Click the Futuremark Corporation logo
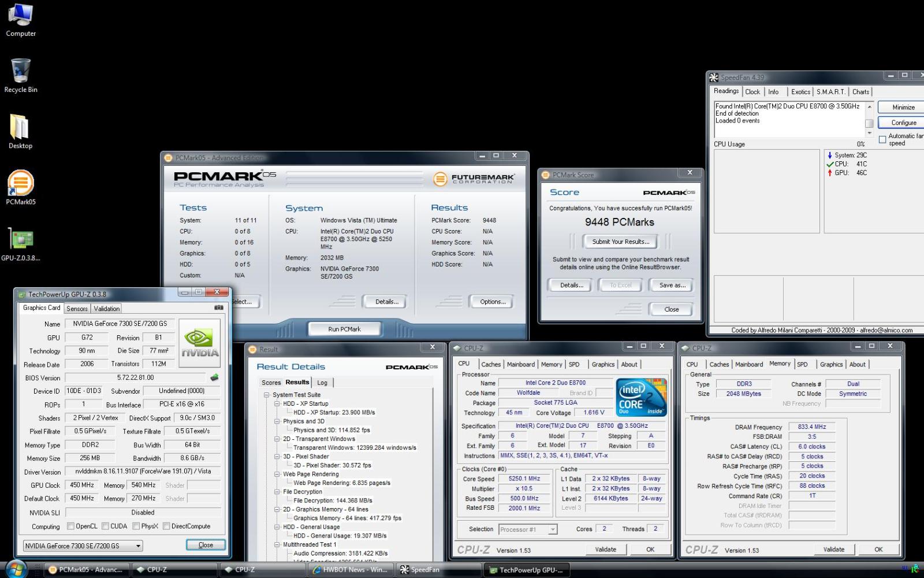Image resolution: width=924 pixels, height=578 pixels. [x=473, y=179]
